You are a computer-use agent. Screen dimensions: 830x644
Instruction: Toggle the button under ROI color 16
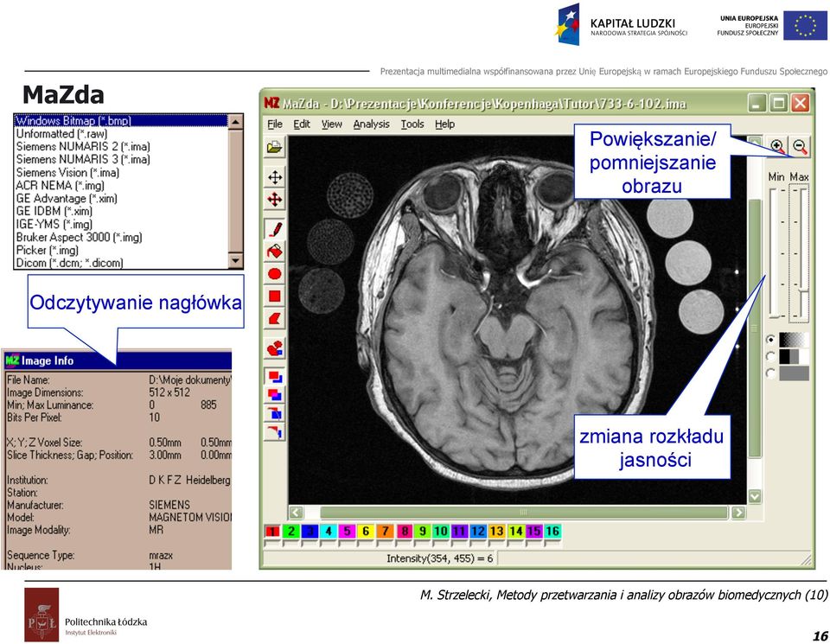point(552,543)
